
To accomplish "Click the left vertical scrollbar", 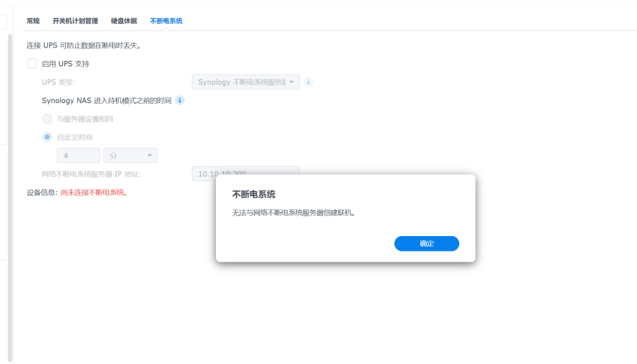I will pos(10,198).
